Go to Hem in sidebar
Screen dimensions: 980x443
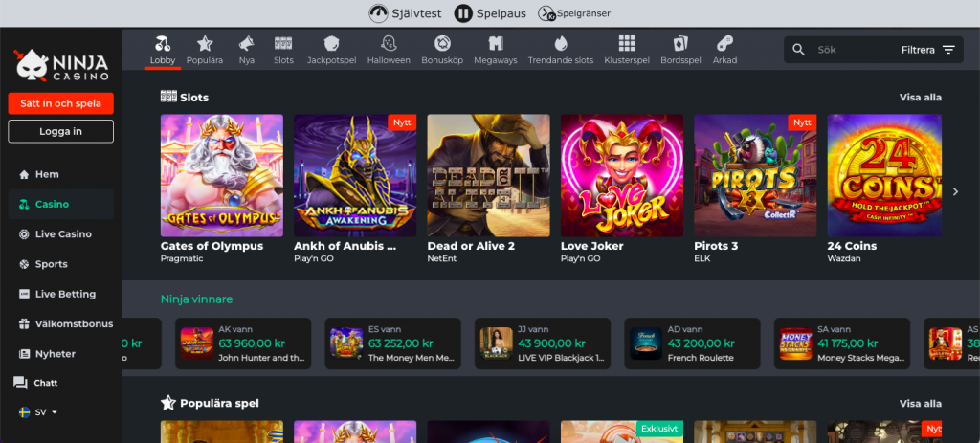(x=60, y=174)
